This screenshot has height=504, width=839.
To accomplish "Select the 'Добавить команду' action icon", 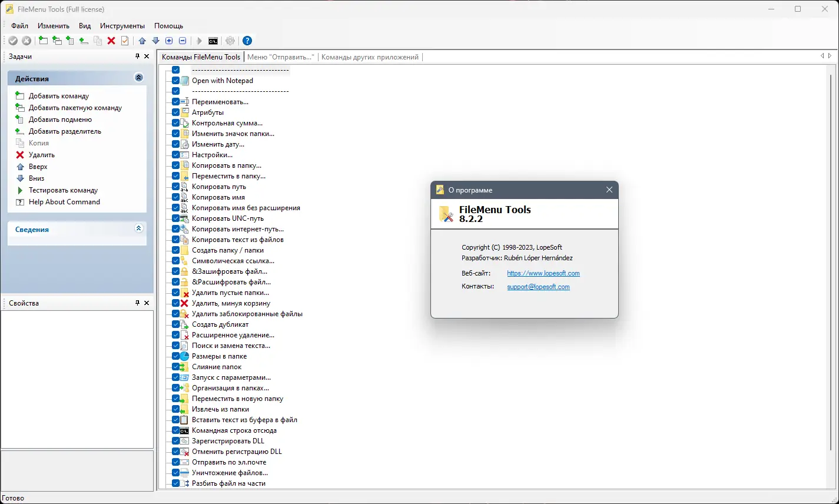I will [19, 95].
